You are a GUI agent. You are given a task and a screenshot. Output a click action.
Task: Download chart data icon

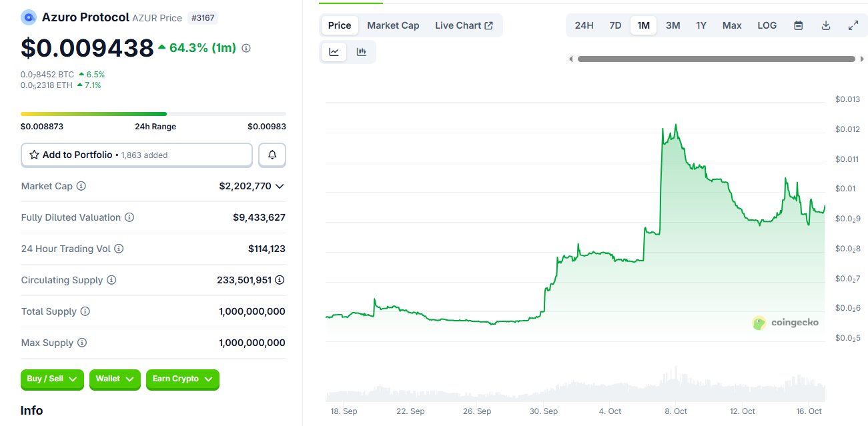click(826, 25)
